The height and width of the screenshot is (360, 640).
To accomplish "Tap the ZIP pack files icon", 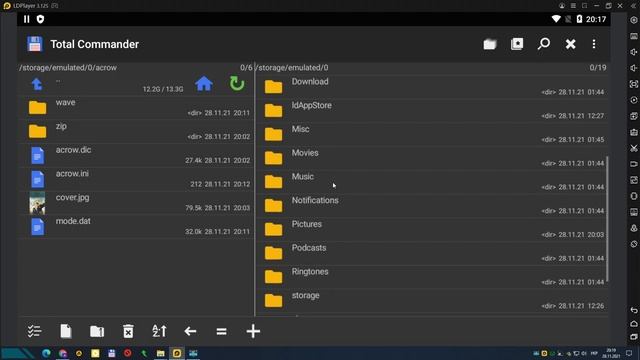I will tap(97, 331).
